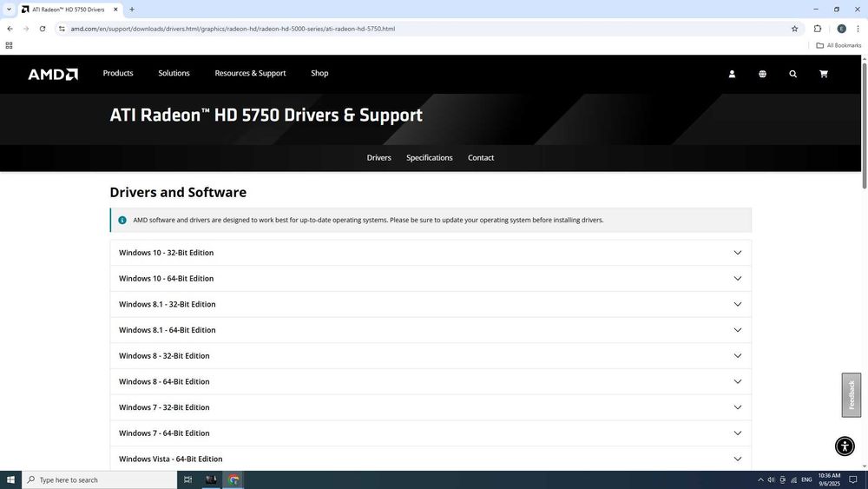Open the Products menu
This screenshot has height=489, width=868.
pos(118,73)
